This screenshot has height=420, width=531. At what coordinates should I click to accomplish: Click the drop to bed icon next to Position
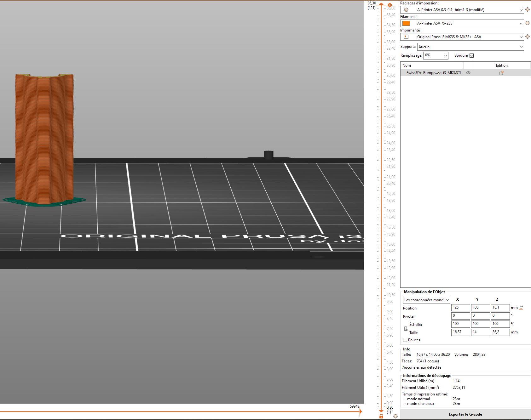[x=521, y=308]
